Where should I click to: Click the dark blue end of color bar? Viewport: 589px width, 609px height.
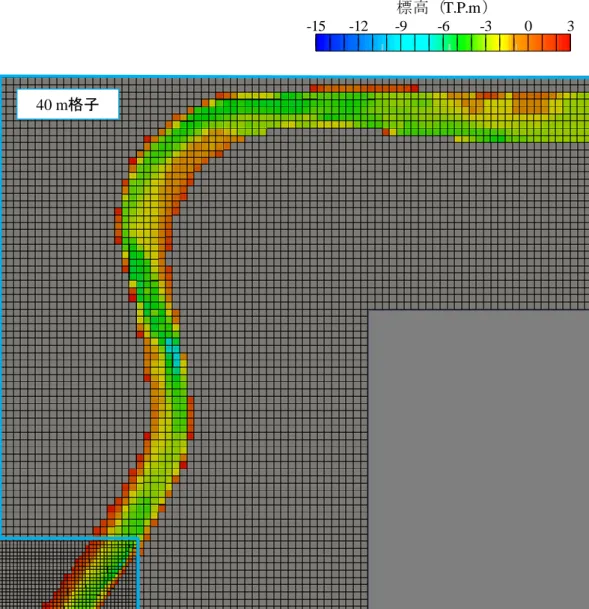(323, 43)
